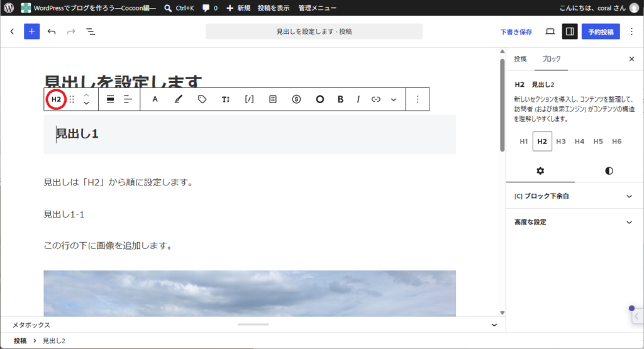Click the 見出し2 breadcrumb item
644x349 pixels.
(54, 341)
